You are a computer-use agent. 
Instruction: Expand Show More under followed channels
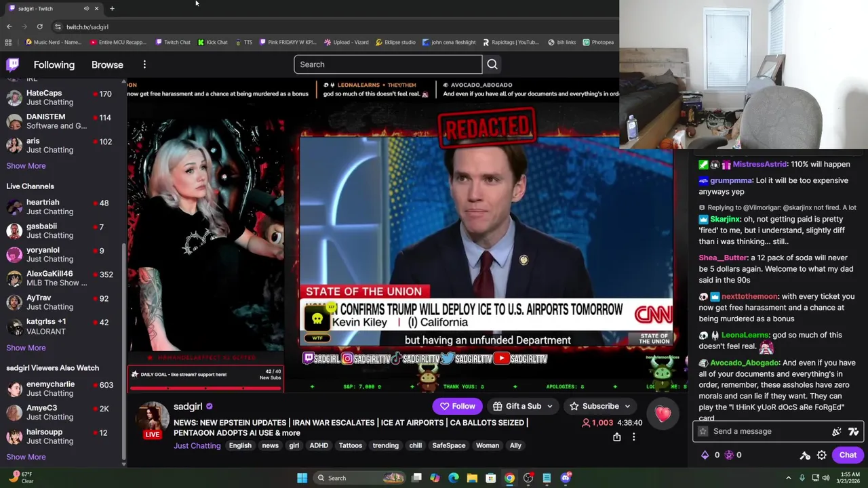[26, 165]
